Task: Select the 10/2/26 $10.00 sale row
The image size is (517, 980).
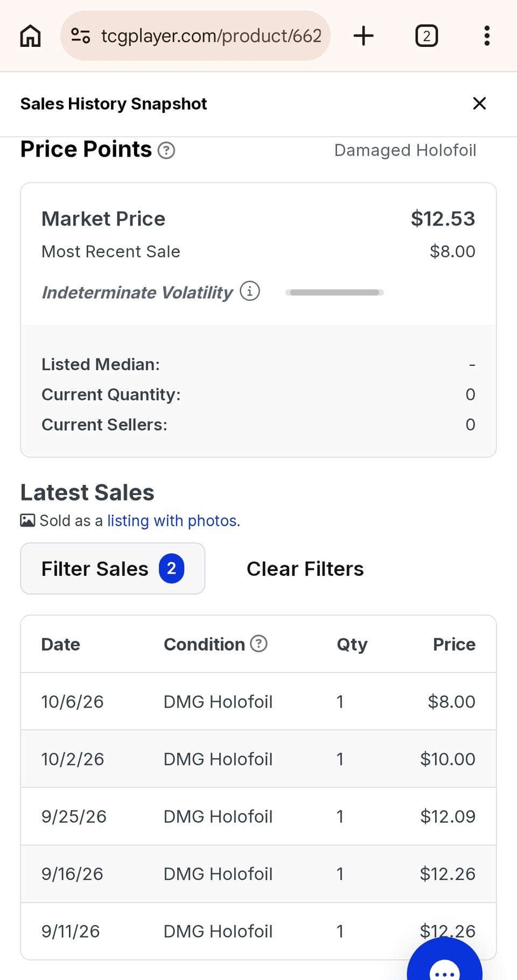Action: [258, 759]
